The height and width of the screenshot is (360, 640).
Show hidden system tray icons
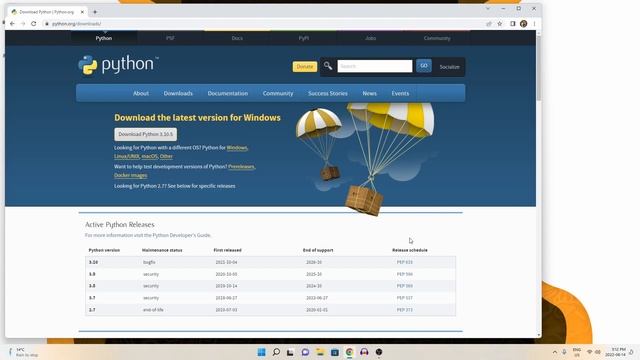pos(555,352)
